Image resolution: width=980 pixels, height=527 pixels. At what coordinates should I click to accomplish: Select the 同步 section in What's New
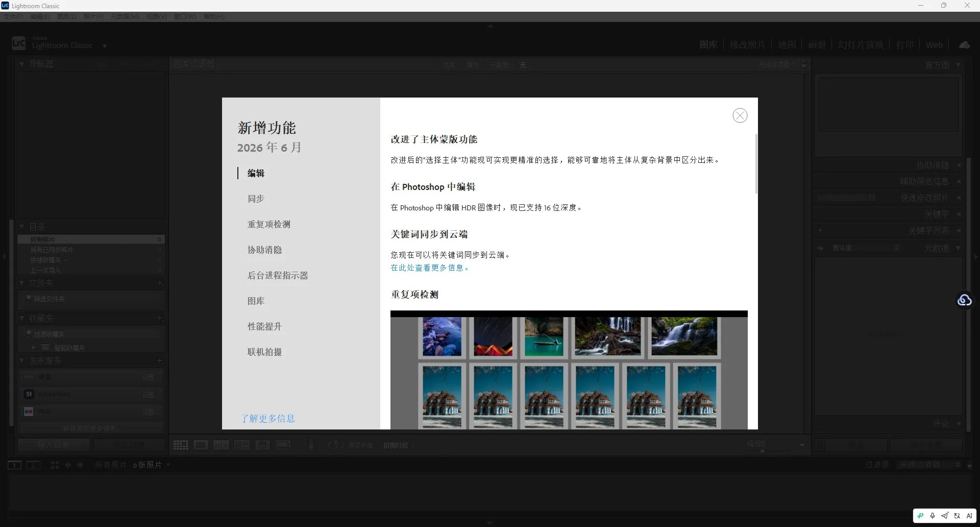(x=256, y=199)
